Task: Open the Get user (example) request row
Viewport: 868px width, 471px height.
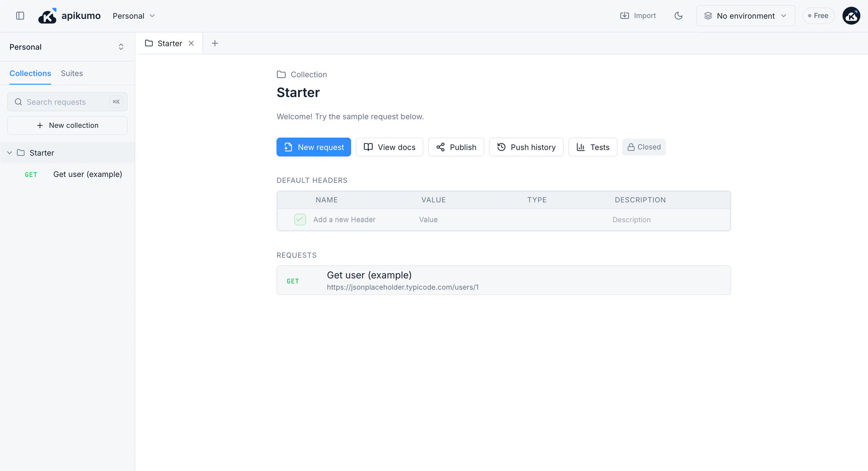Action: [x=503, y=280]
